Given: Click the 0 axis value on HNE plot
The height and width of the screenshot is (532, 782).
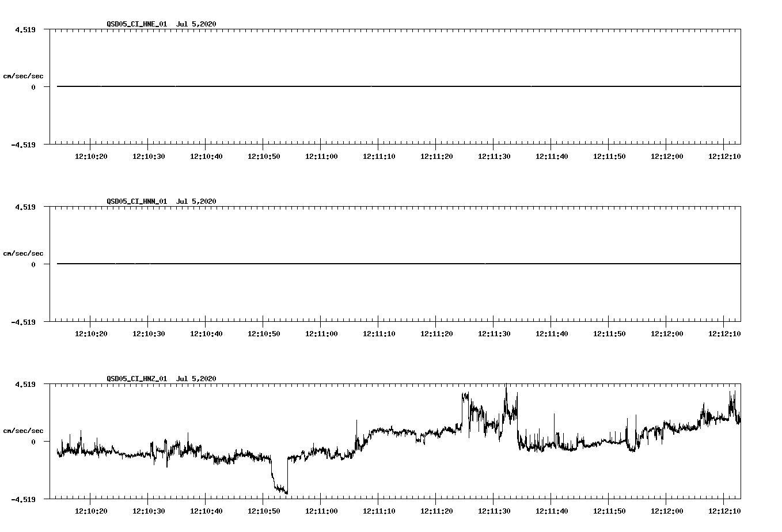Looking at the screenshot, I should (33, 87).
